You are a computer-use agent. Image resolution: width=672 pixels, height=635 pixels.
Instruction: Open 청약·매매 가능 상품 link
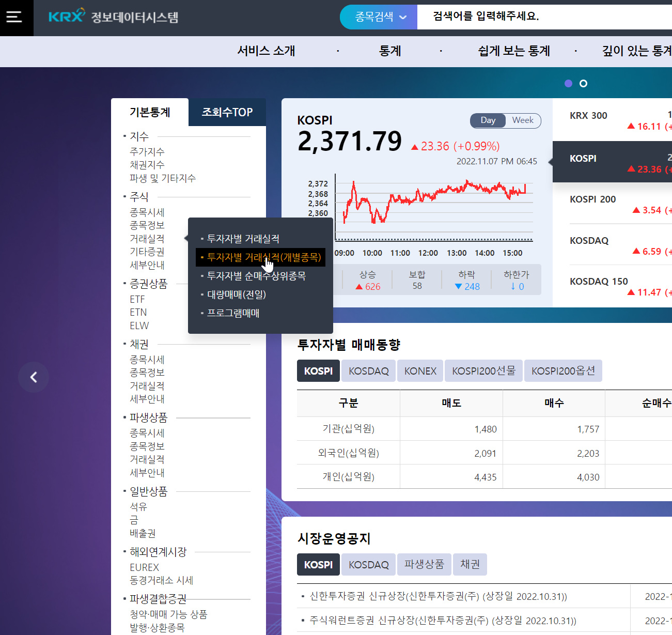pyautogui.click(x=168, y=614)
